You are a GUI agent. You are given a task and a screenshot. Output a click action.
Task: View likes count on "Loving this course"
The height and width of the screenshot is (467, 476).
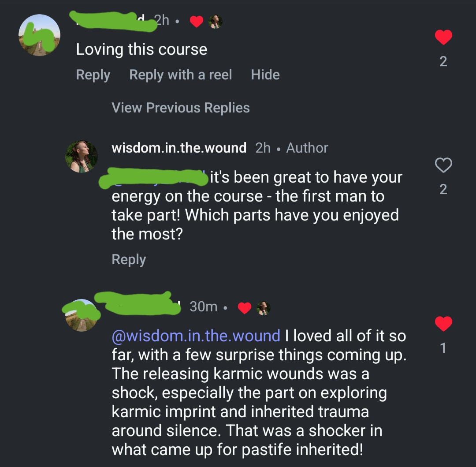(x=443, y=61)
